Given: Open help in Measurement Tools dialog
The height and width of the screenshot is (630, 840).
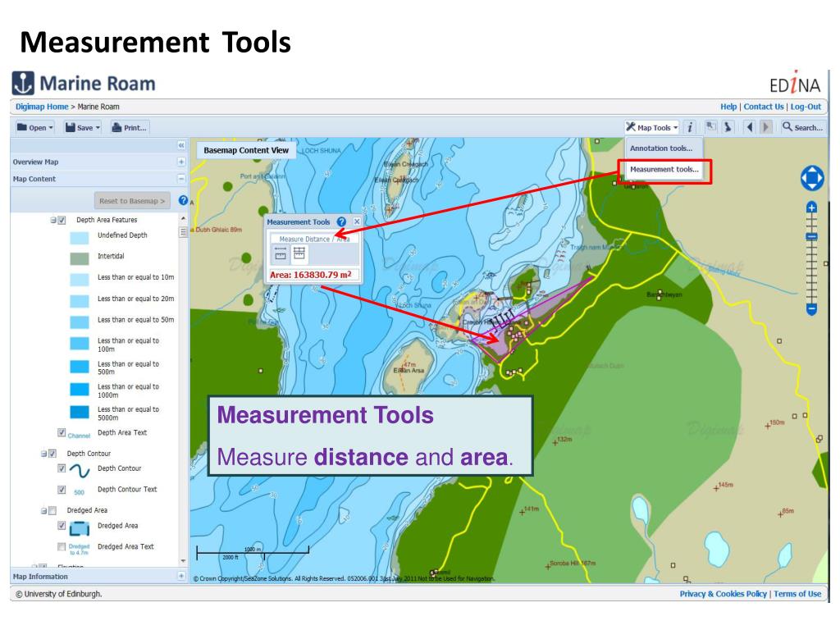Looking at the screenshot, I should coord(341,221).
